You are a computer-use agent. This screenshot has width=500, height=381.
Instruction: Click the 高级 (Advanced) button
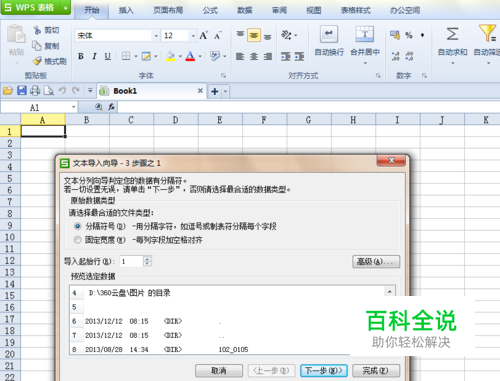(376, 262)
